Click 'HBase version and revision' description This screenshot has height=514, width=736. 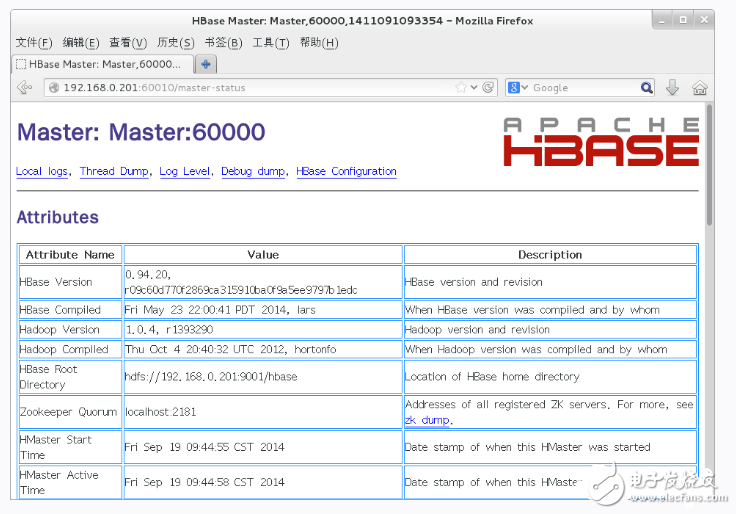tap(550, 282)
